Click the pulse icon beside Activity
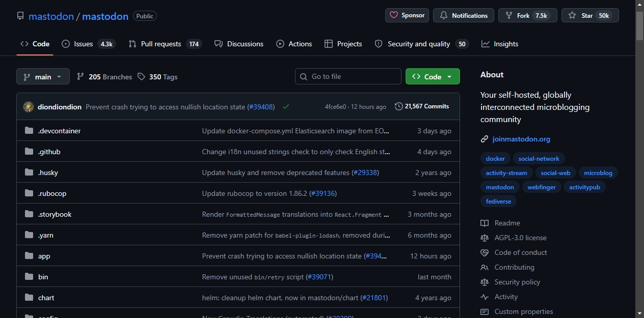This screenshot has width=644, height=318. [x=485, y=297]
